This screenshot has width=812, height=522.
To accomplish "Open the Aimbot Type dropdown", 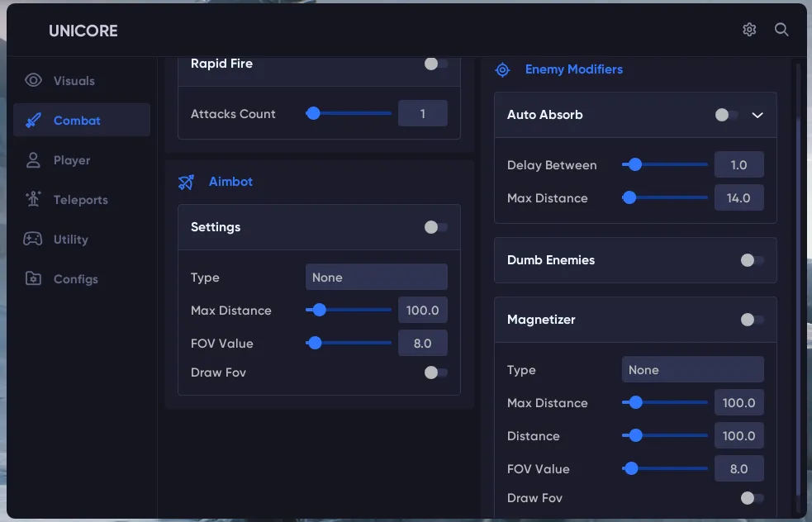I will pos(376,278).
